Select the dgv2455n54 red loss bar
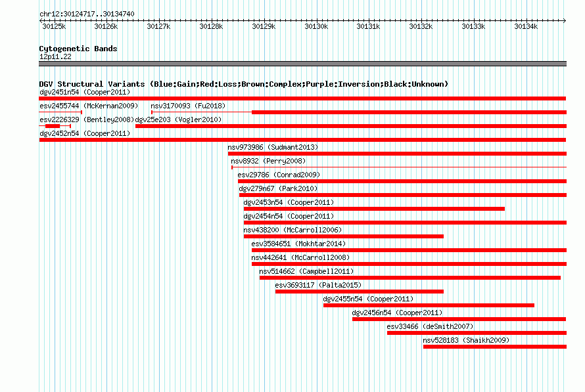This screenshot has height=392, width=585. tap(429, 305)
